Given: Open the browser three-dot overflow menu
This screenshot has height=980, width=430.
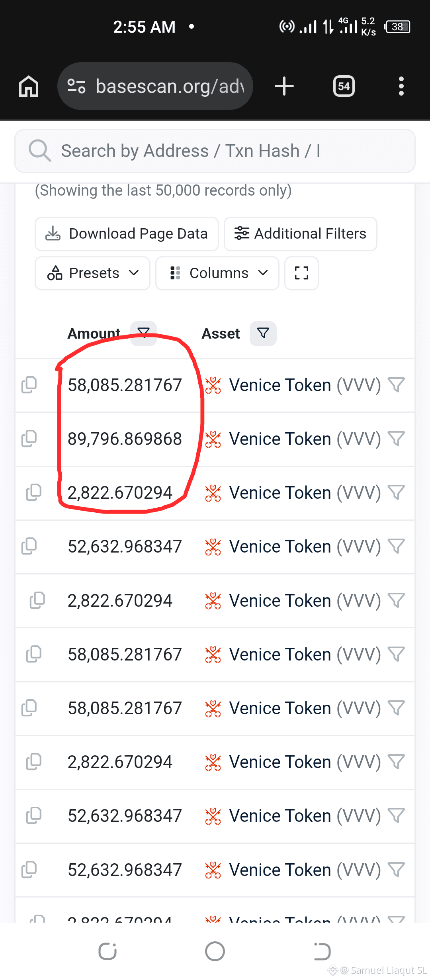Looking at the screenshot, I should click(x=401, y=86).
